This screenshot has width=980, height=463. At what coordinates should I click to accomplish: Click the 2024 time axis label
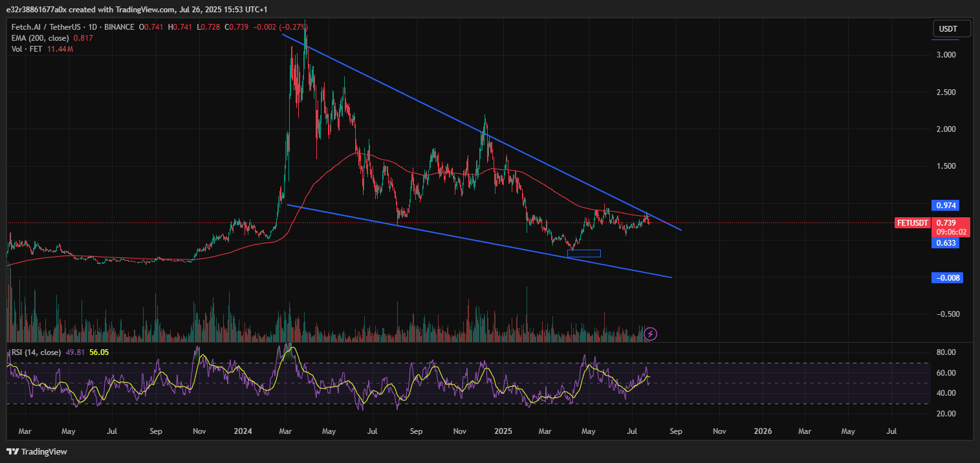tap(243, 430)
